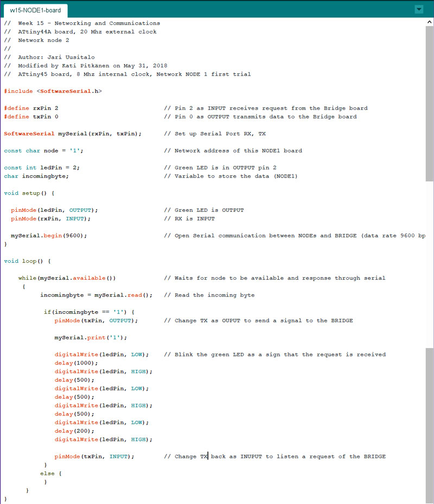Click 'mySerial.begin(9600);' line

click(49, 236)
